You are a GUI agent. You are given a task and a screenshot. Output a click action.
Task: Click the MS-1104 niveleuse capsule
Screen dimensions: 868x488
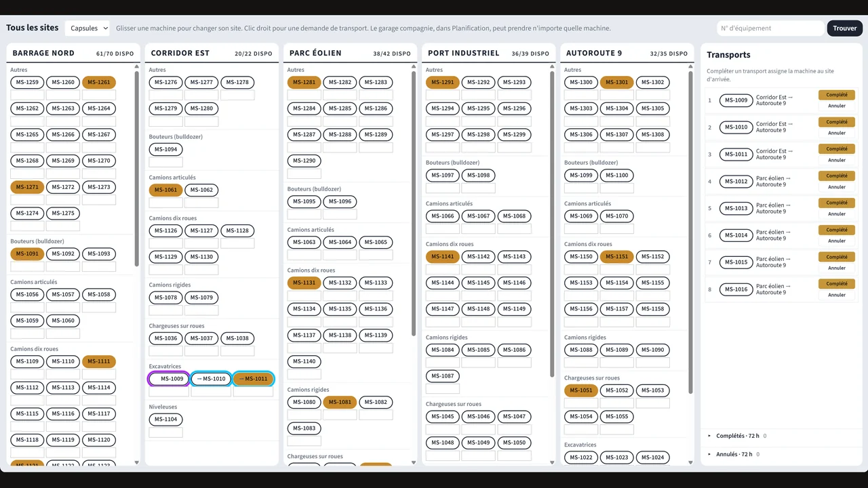[x=165, y=420]
